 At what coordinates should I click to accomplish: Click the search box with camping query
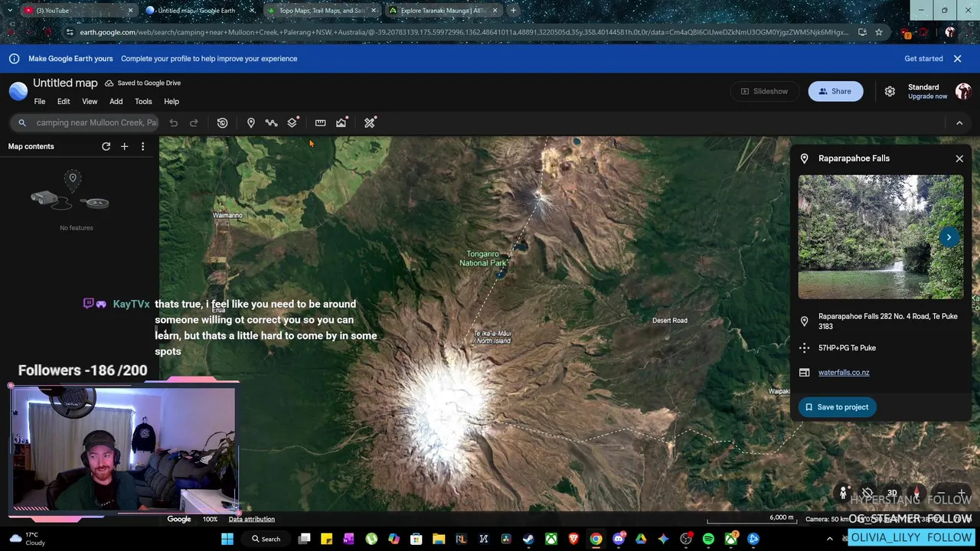click(x=86, y=122)
